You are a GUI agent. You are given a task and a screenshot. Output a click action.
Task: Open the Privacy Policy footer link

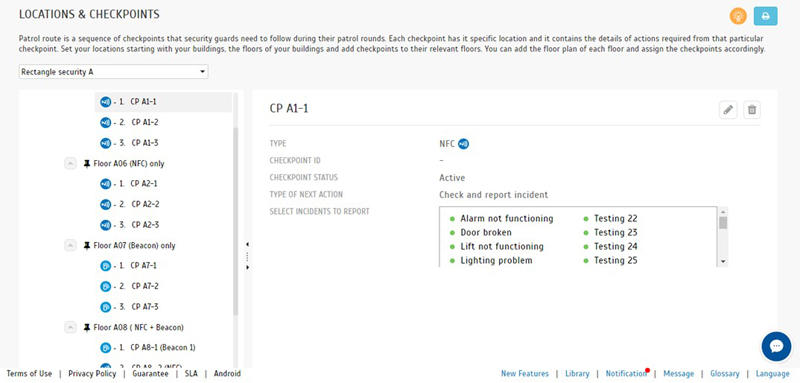click(92, 373)
